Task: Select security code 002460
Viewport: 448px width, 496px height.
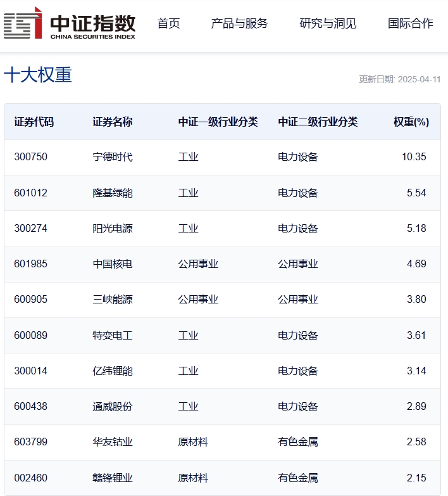Action: coord(30,478)
